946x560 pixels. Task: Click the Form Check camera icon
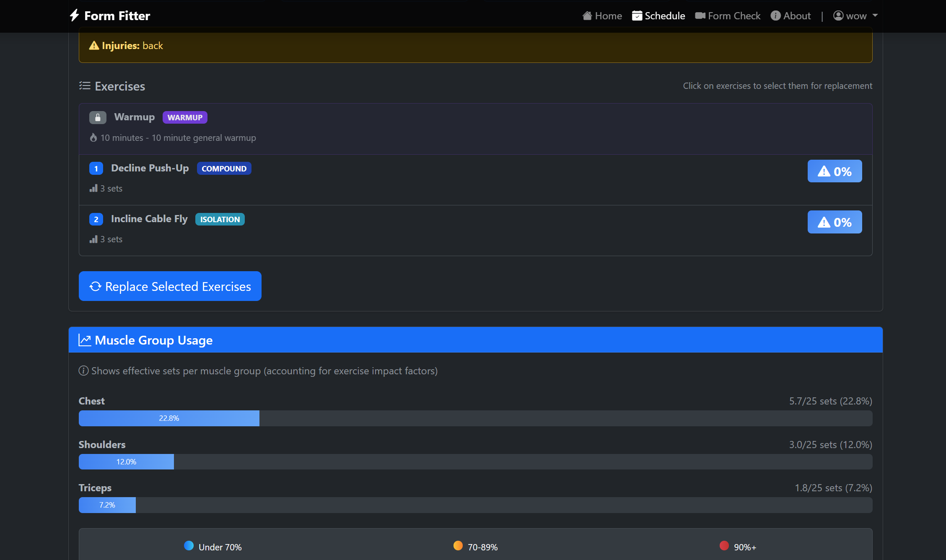(x=700, y=16)
